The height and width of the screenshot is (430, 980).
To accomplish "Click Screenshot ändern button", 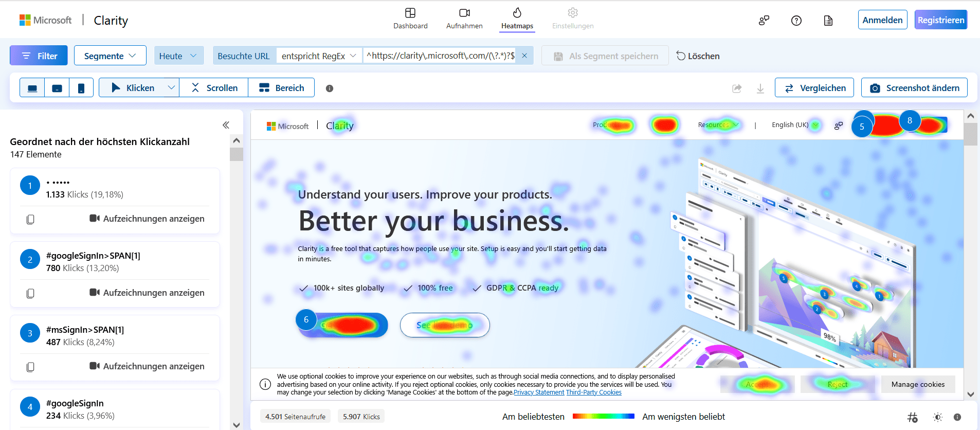I will coord(914,88).
